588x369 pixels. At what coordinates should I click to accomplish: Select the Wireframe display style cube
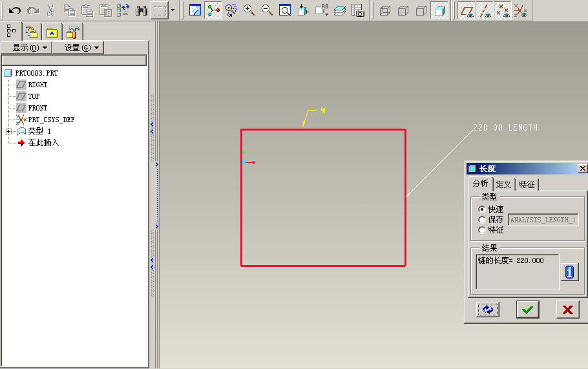(385, 10)
